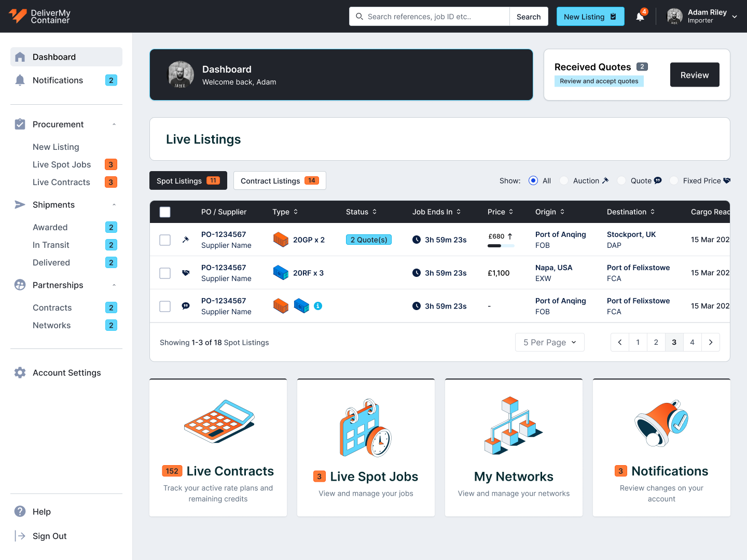This screenshot has height=560, width=747.
Task: Select the Auction filter radio
Action: 564,180
